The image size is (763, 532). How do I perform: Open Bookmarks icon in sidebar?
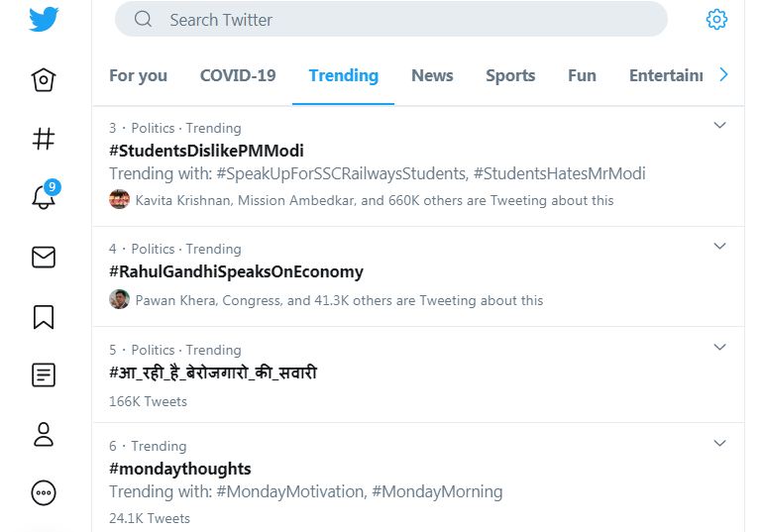(x=44, y=316)
